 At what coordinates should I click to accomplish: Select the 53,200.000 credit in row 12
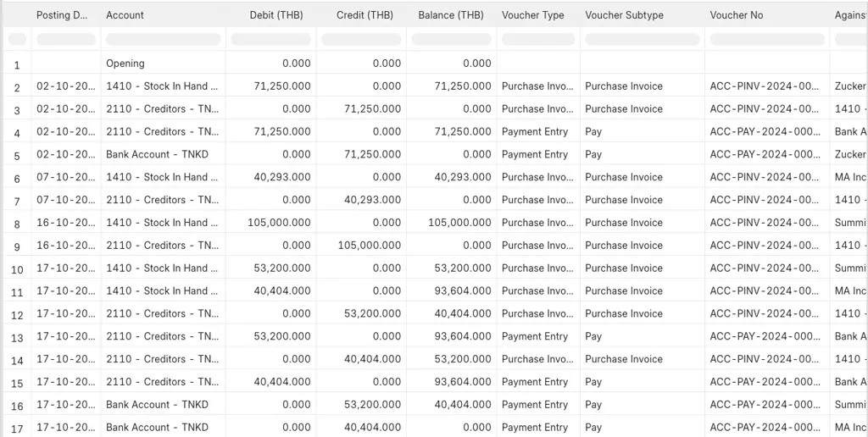coord(373,313)
